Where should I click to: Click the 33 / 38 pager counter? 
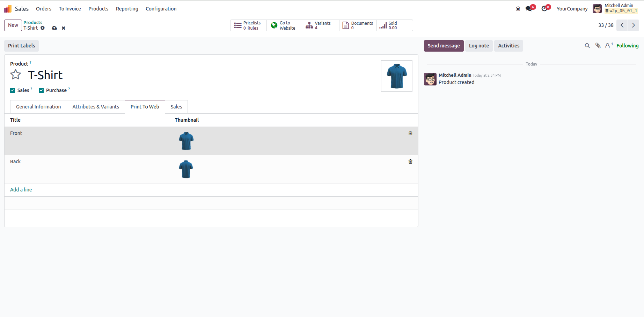[x=606, y=25]
